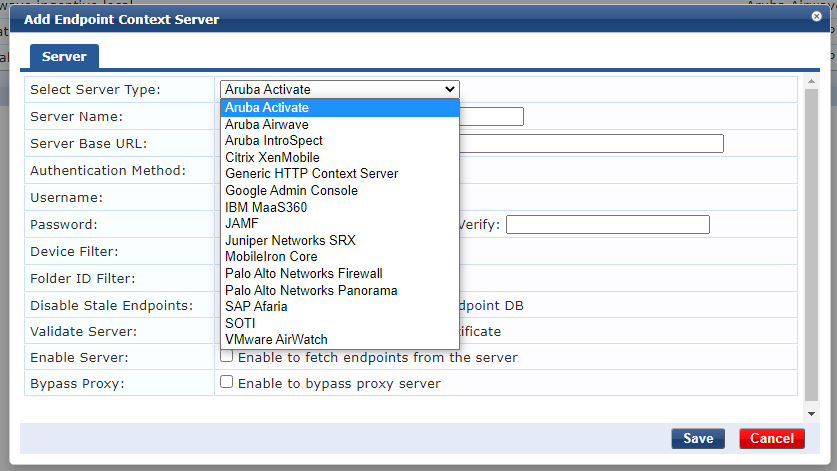The height and width of the screenshot is (471, 837).
Task: Enable fetching endpoints from the server checkbox
Action: [x=226, y=356]
